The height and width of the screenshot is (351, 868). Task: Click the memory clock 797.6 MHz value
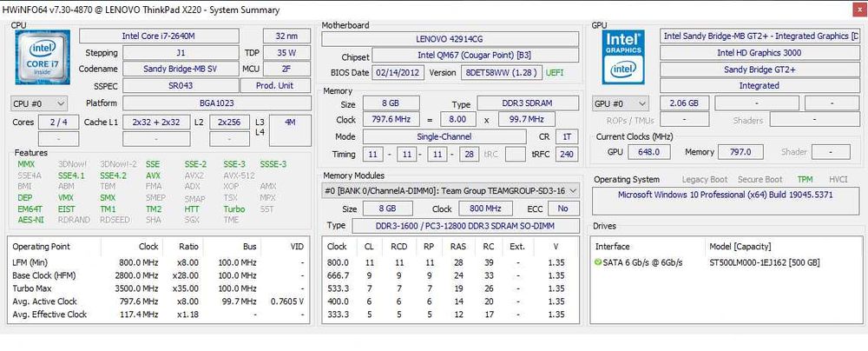pyautogui.click(x=391, y=120)
